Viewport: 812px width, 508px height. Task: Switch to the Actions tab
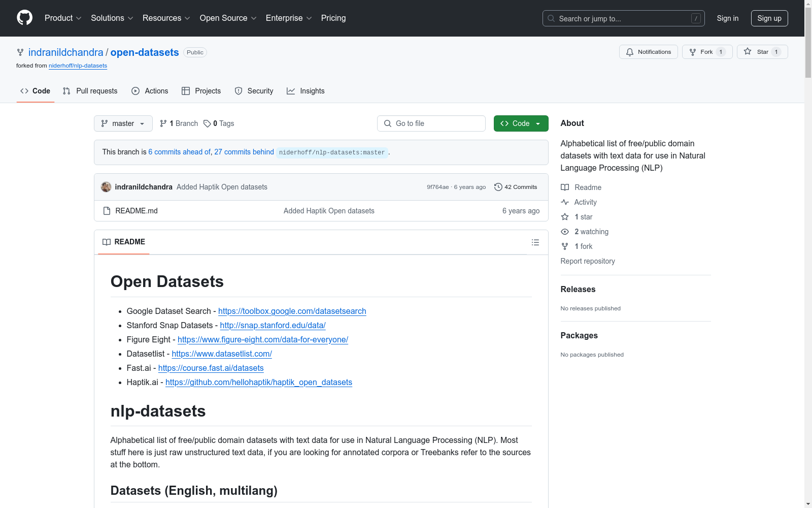pyautogui.click(x=150, y=91)
